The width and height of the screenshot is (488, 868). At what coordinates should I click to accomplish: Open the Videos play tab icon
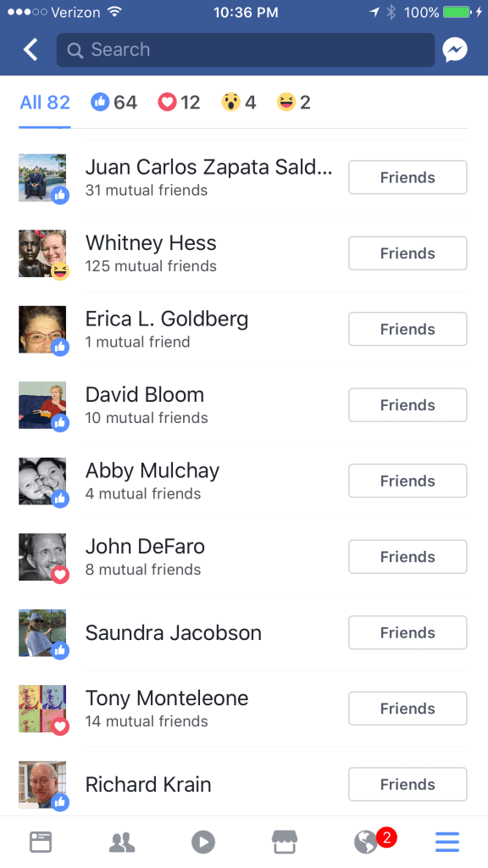pyautogui.click(x=203, y=842)
